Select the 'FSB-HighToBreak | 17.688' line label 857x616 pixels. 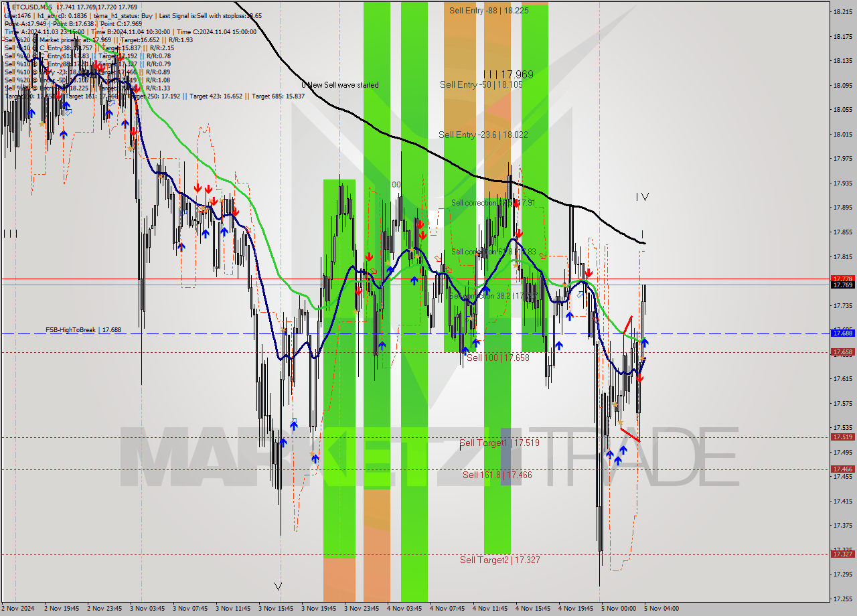[x=83, y=330]
